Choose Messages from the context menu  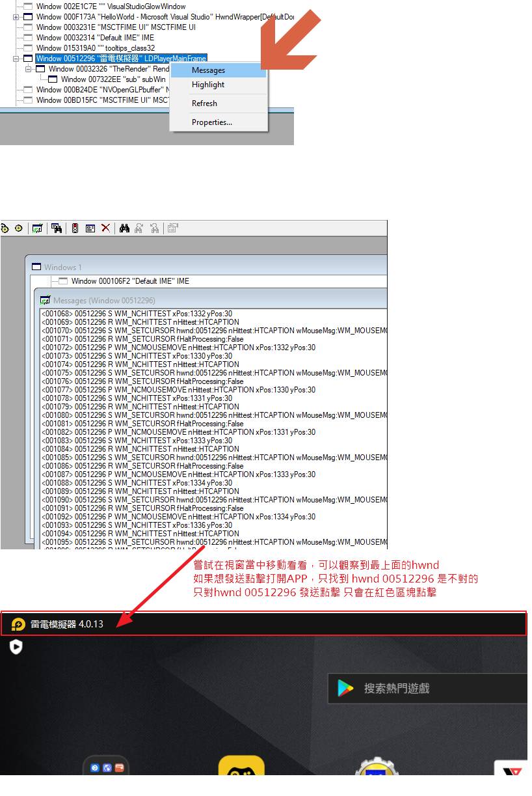coord(208,70)
